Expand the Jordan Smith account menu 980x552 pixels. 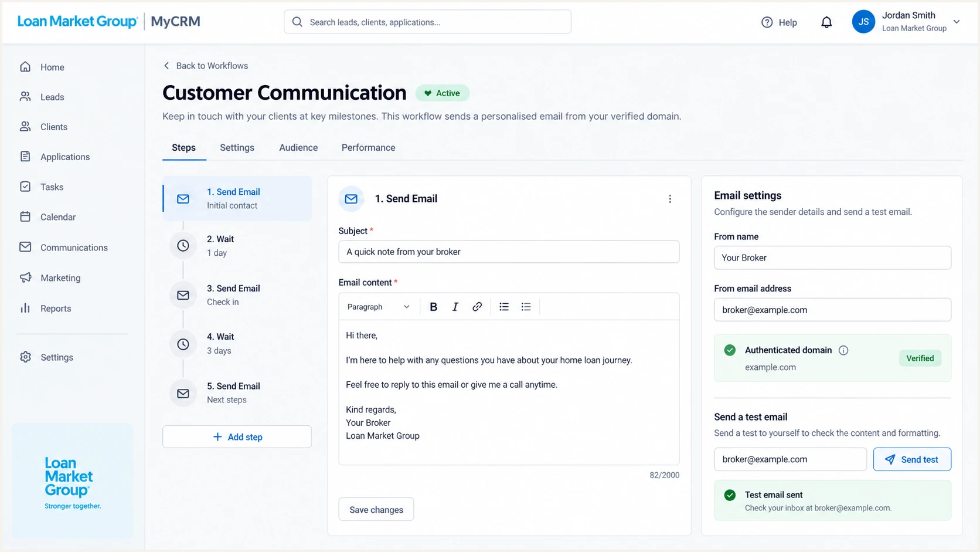tap(957, 22)
